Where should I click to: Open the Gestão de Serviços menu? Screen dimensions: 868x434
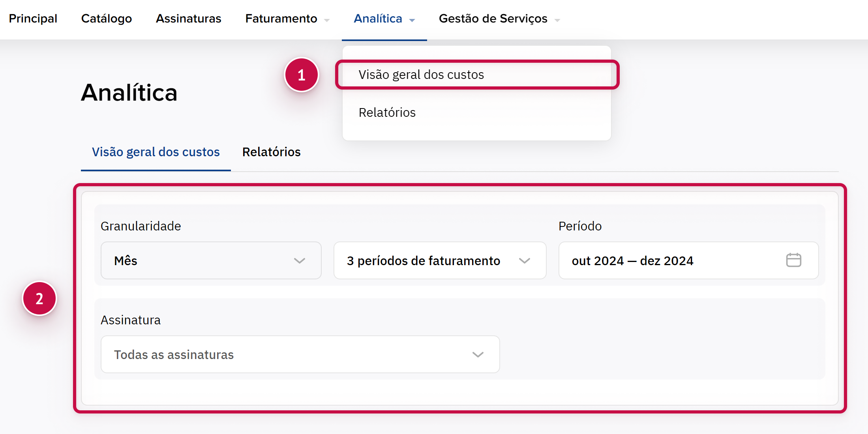coord(493,19)
